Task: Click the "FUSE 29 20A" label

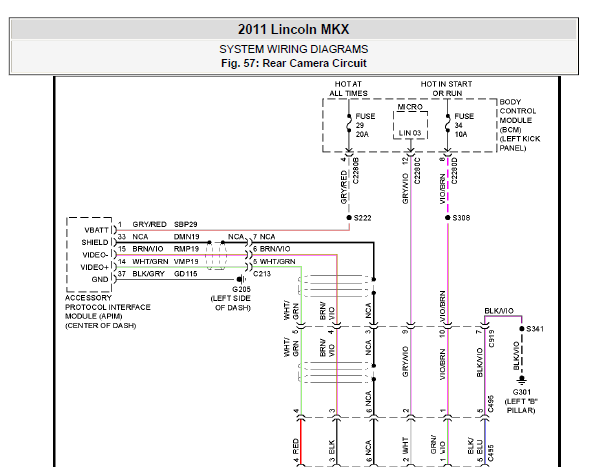Action: coord(365,125)
